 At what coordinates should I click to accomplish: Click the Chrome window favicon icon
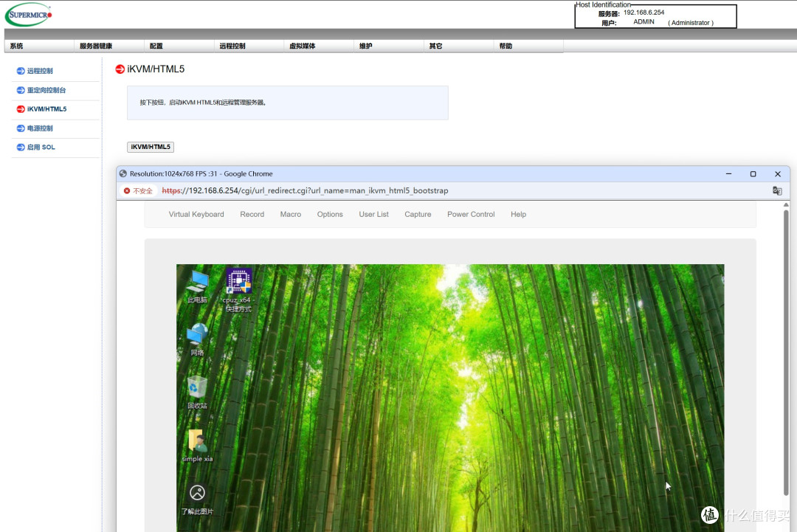point(123,174)
